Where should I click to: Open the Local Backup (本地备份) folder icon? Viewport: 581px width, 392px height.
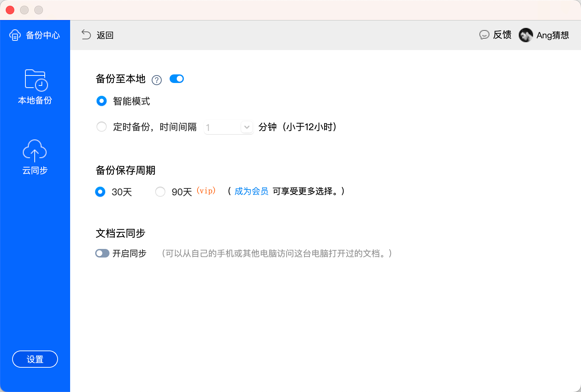point(36,80)
